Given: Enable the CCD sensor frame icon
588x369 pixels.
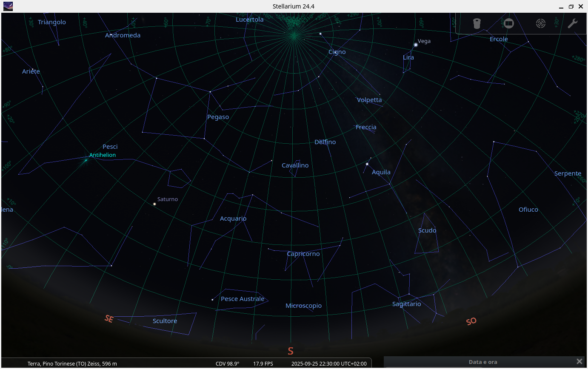Looking at the screenshot, I should 509,23.
